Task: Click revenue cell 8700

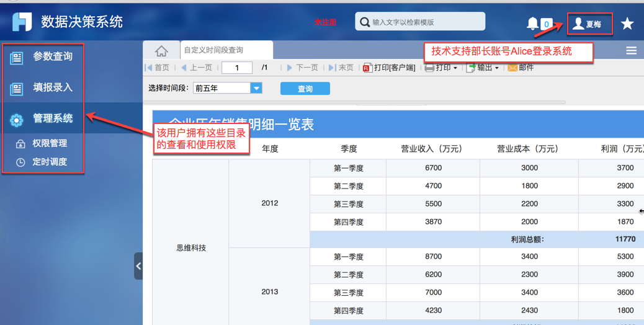Action: pos(433,257)
